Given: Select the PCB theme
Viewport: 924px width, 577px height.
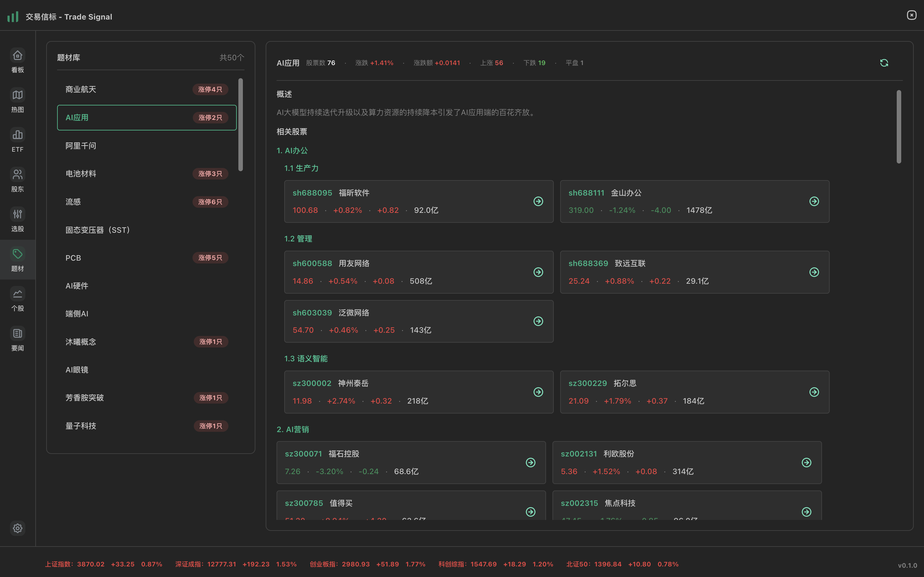Looking at the screenshot, I should 146,258.
